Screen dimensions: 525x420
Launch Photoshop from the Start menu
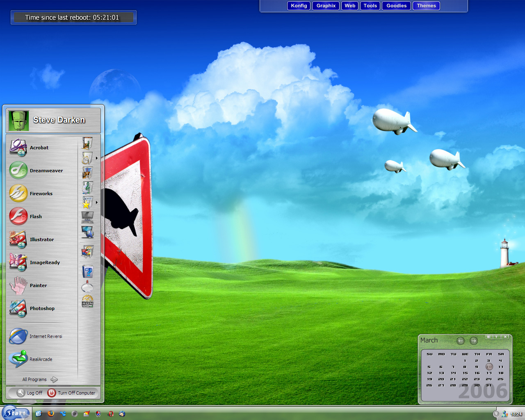pos(43,308)
